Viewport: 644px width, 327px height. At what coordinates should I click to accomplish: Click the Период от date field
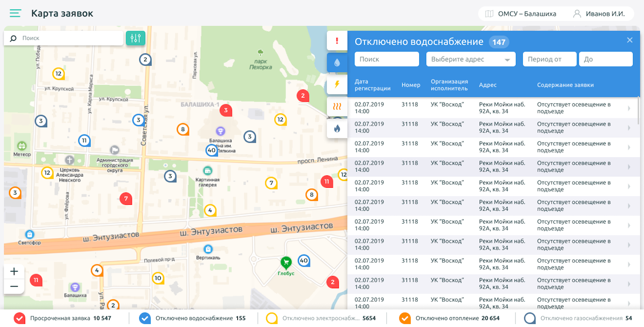(550, 59)
